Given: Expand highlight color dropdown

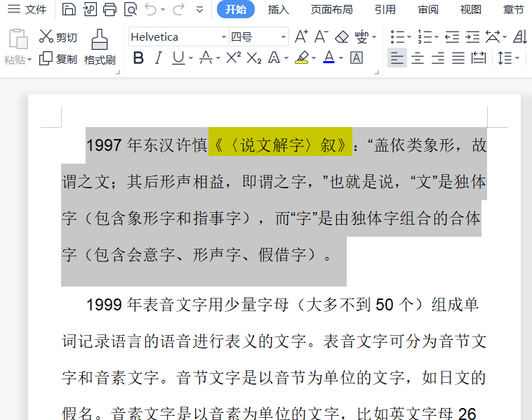Looking at the screenshot, I should click(x=314, y=58).
